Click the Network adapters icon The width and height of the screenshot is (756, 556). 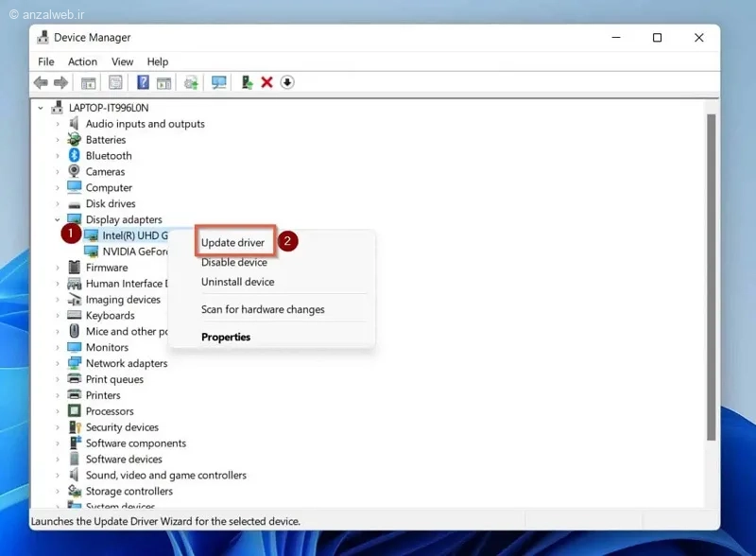coord(75,363)
